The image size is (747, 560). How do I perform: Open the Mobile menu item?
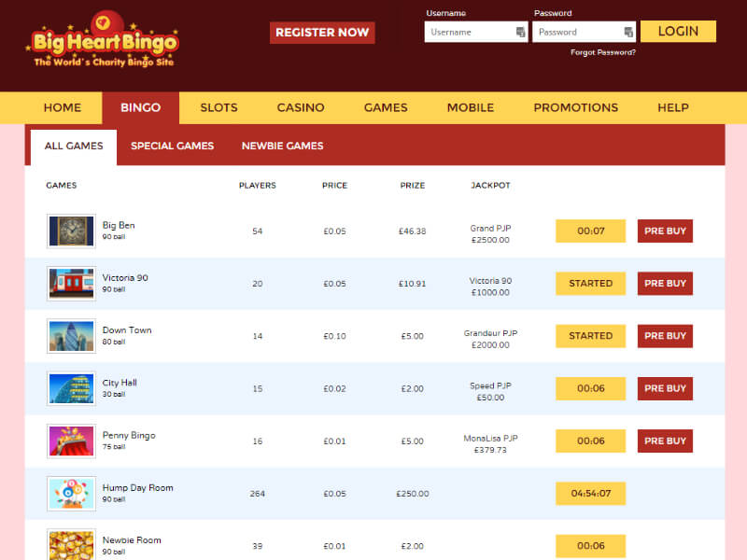(x=471, y=107)
